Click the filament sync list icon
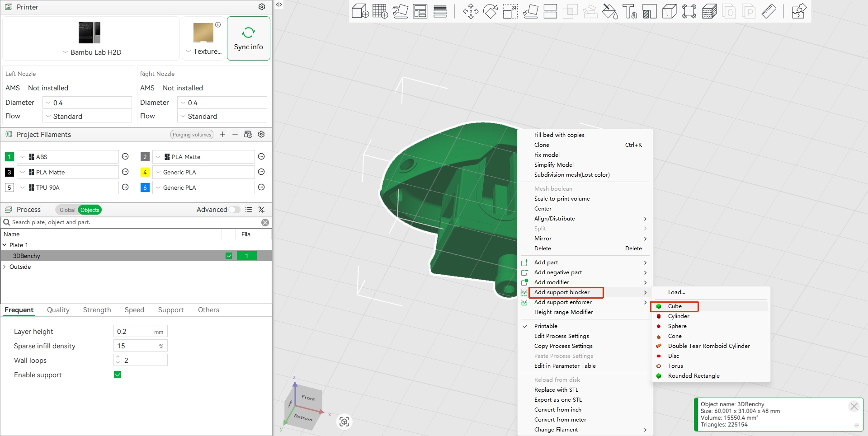Image resolution: width=868 pixels, height=436 pixels. coord(248,134)
